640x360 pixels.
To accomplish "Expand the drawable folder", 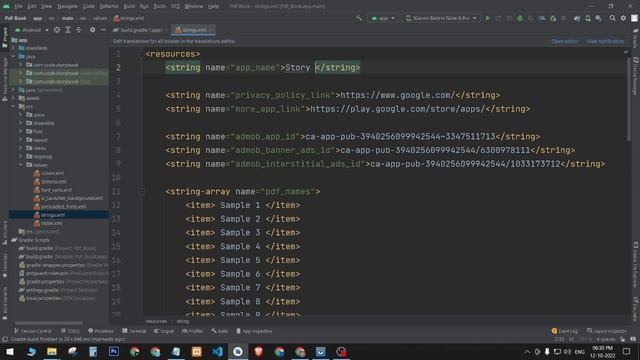I will click(x=21, y=123).
